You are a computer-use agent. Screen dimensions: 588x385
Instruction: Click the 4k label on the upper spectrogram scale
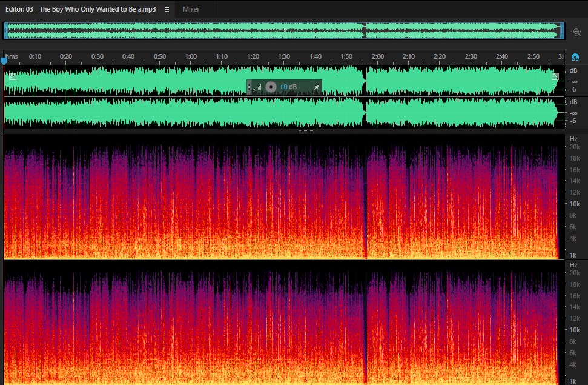[x=573, y=238]
